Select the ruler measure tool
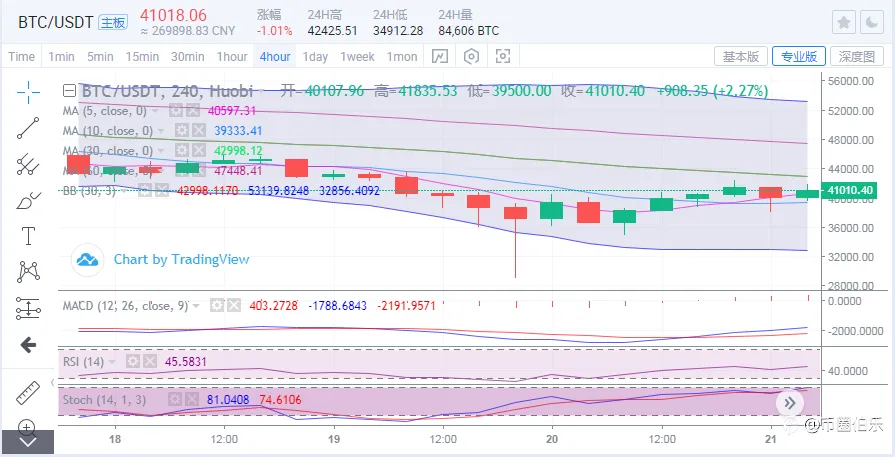This screenshot has height=457, width=895. (x=28, y=393)
